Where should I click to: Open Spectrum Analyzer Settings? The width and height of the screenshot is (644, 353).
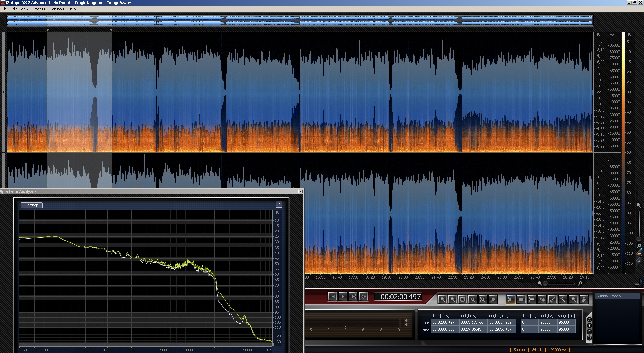coord(32,205)
